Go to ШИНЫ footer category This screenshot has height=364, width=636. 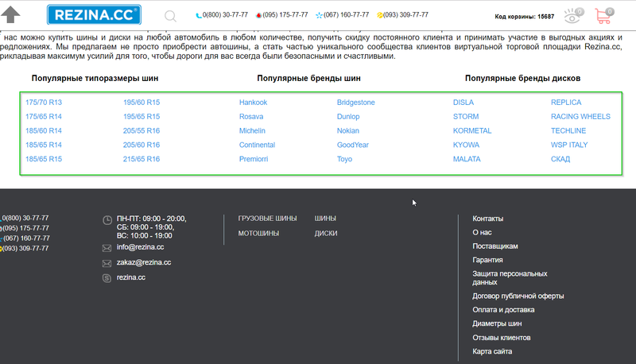pos(325,219)
